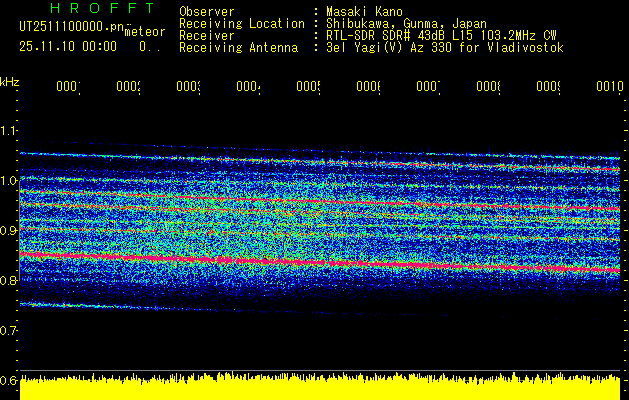Click the 0.6 frequency axis label
629x400 pixels.
click(x=8, y=380)
